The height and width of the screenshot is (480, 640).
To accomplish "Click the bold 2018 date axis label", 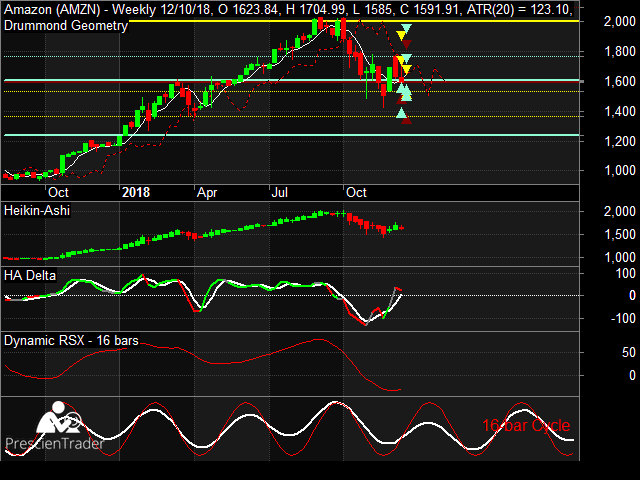I will (x=136, y=192).
